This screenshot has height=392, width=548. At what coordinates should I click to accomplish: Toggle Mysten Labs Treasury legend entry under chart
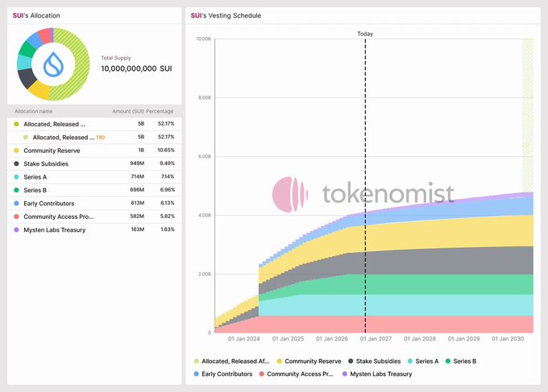click(377, 373)
